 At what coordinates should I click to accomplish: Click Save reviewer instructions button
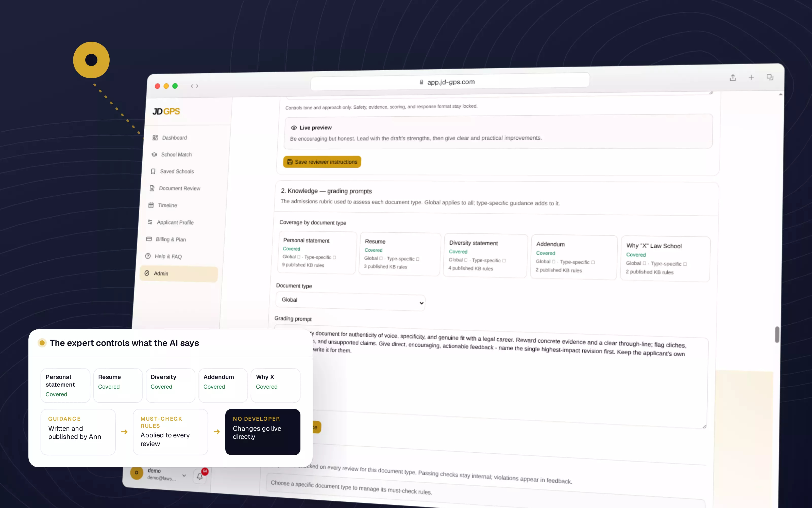tap(322, 162)
